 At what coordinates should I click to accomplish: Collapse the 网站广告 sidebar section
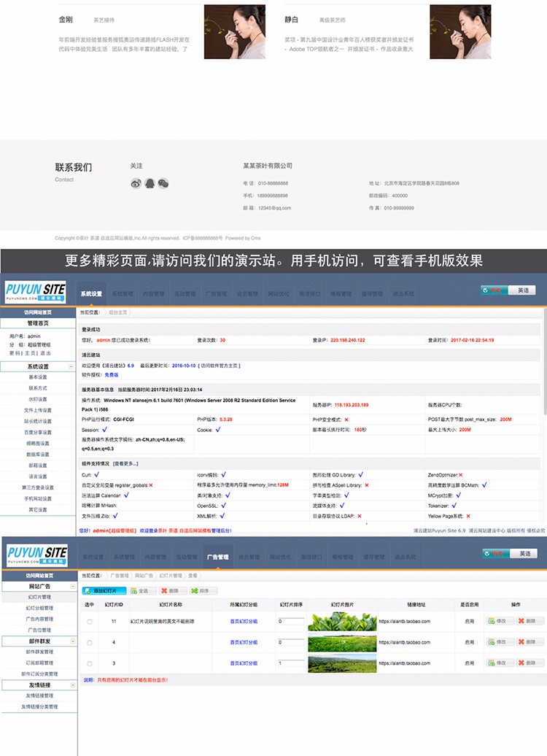(x=71, y=587)
